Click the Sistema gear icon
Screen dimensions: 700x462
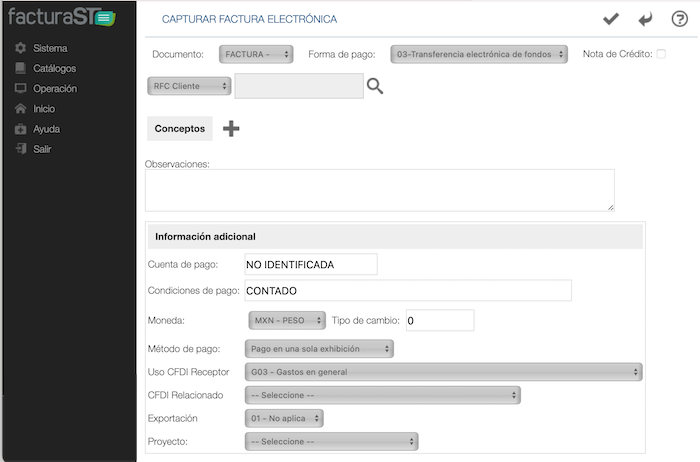(x=21, y=48)
